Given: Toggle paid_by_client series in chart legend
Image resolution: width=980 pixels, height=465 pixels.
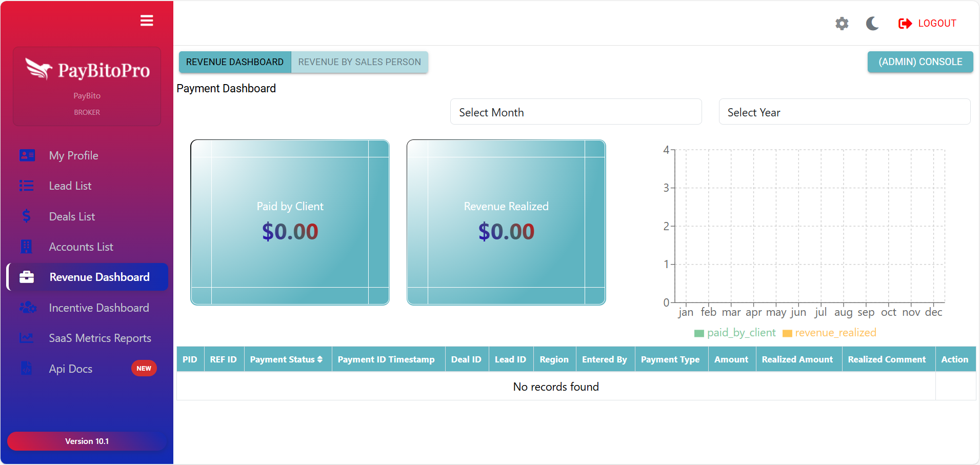Looking at the screenshot, I should pyautogui.click(x=741, y=333).
